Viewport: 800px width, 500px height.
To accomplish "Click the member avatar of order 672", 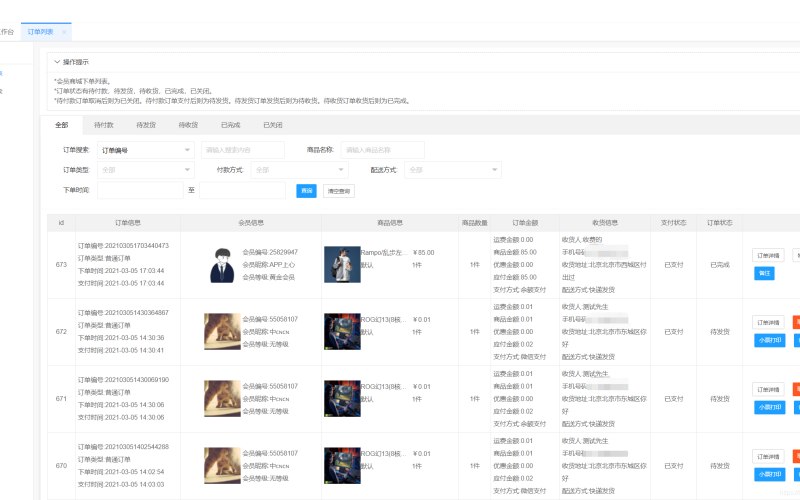I will (222, 332).
